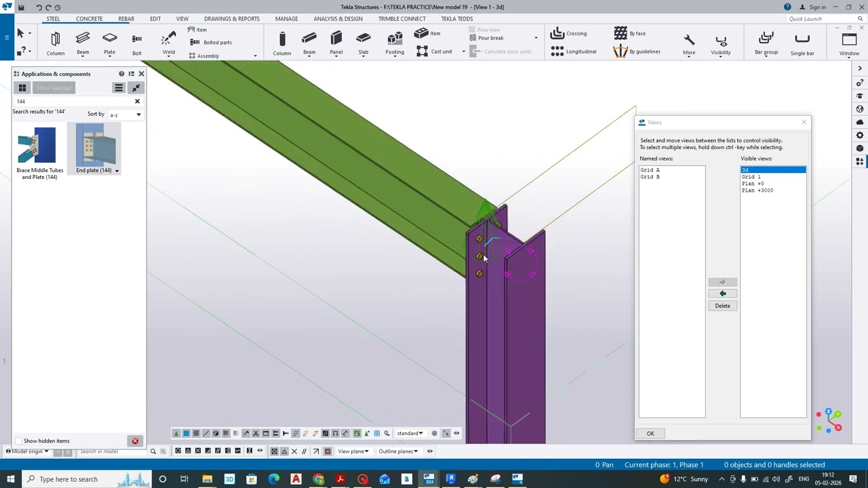Screen dimensions: 868x488
Task: Expand the Cast unit dropdown arrow
Action: click(x=464, y=52)
